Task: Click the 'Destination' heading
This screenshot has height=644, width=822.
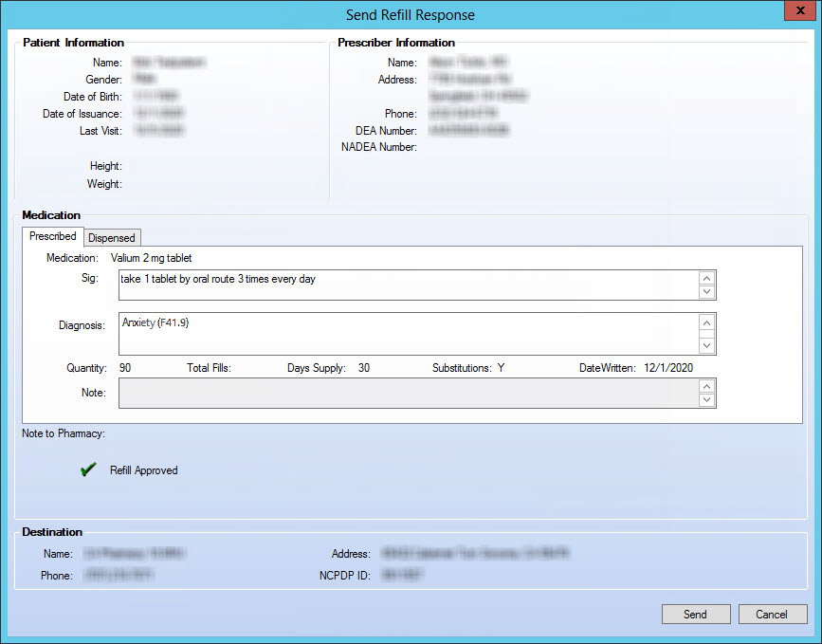Action: pos(52,532)
